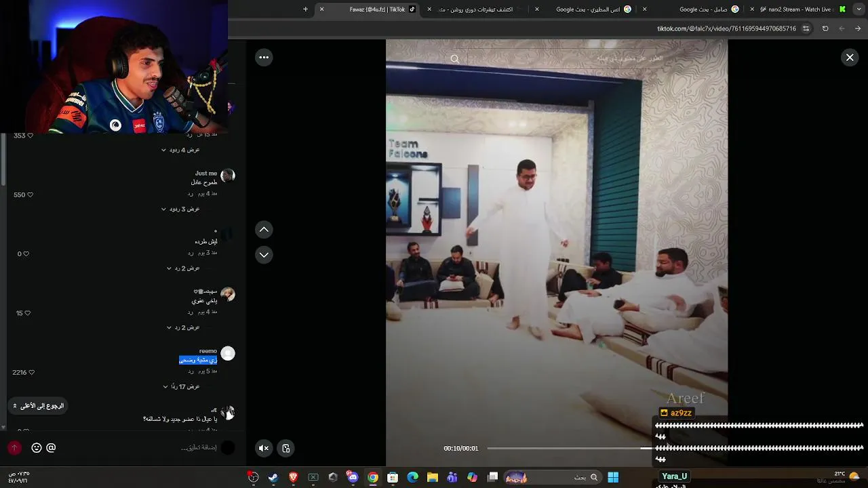
Task: Go to previous video with up arrow
Action: [x=264, y=230]
